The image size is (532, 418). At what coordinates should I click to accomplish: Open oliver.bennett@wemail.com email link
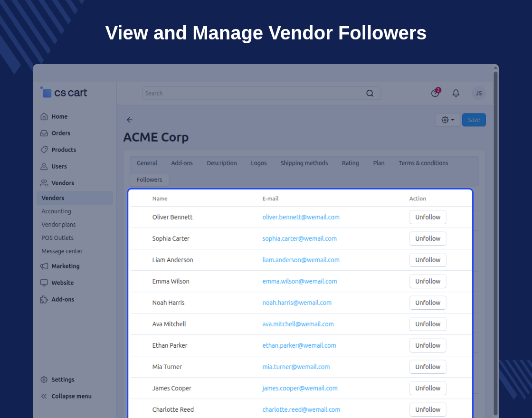(301, 217)
